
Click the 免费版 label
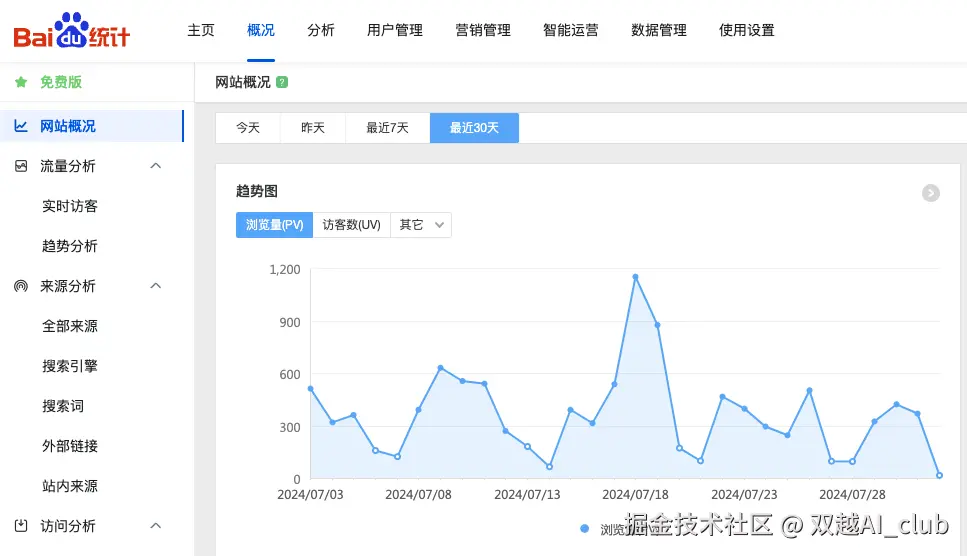[61, 82]
